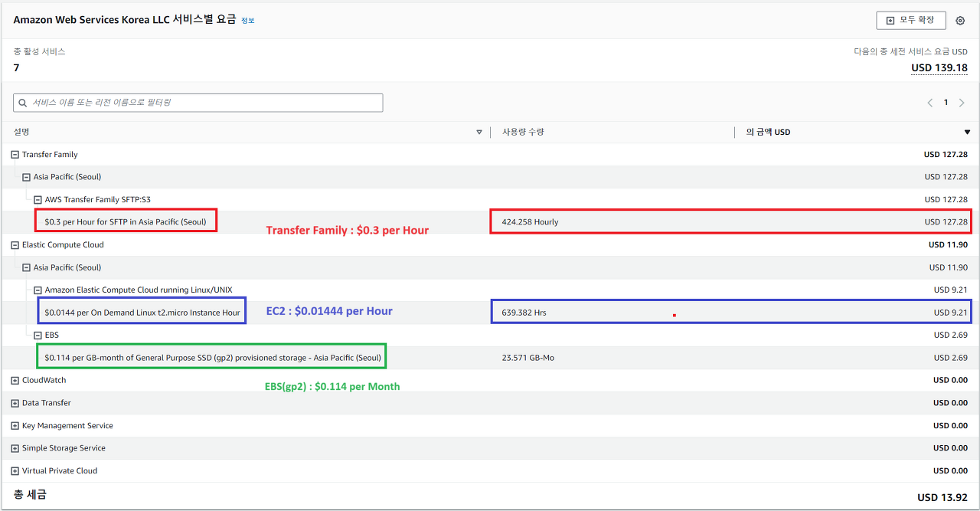The width and height of the screenshot is (980, 511).
Task: Sort by amount USD column arrow
Action: (x=967, y=133)
